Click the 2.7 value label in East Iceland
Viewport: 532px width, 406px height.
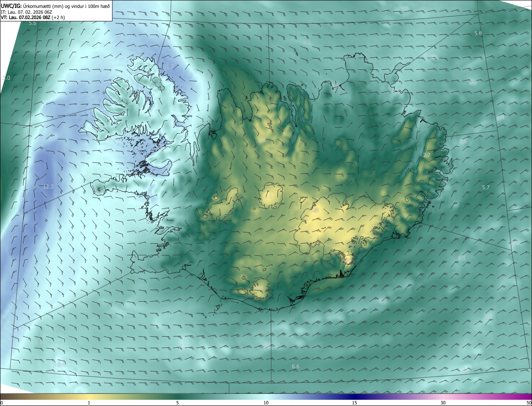(427, 155)
